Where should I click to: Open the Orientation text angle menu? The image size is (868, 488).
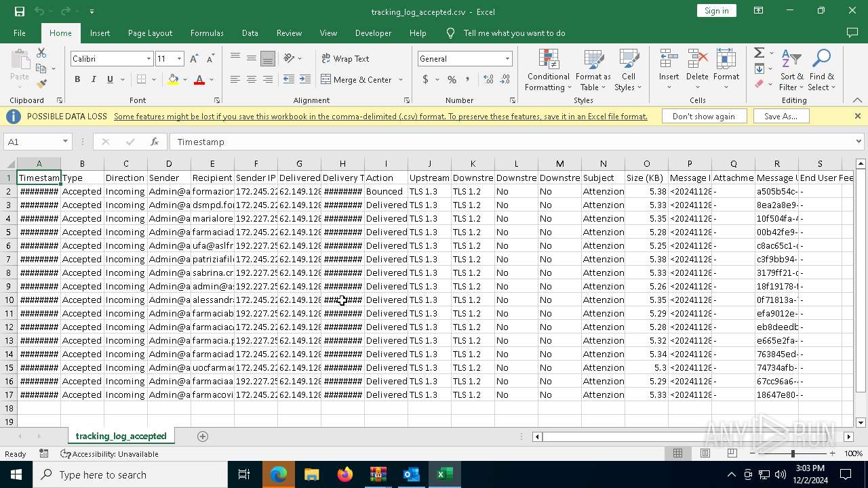[292, 58]
